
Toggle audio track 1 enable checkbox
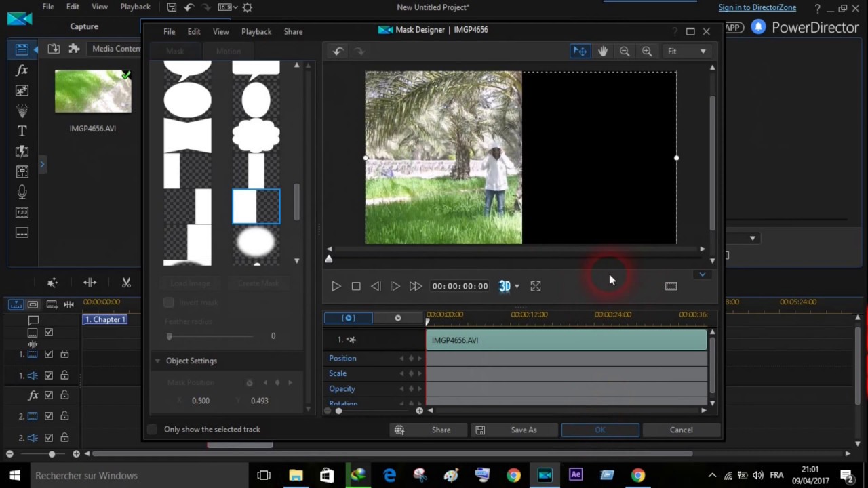(49, 375)
